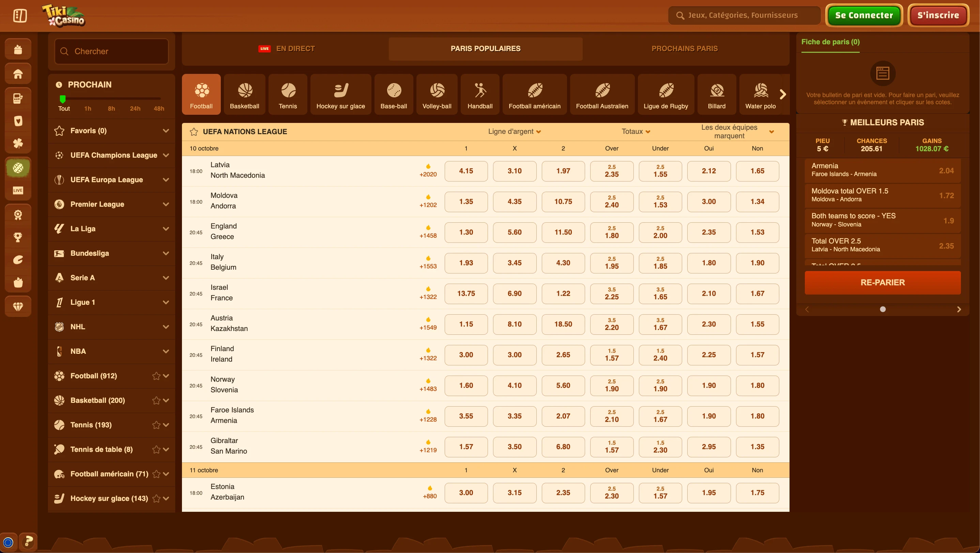This screenshot has width=980, height=553.
Task: Favorite the UEFA Nations League star
Action: pos(194,131)
